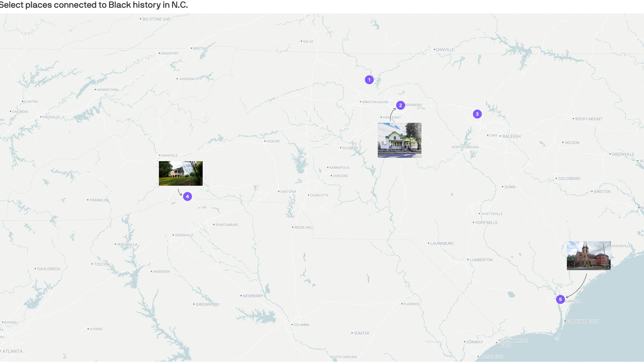
Task: Click the HOPE MILLS city label
Action: (486, 223)
